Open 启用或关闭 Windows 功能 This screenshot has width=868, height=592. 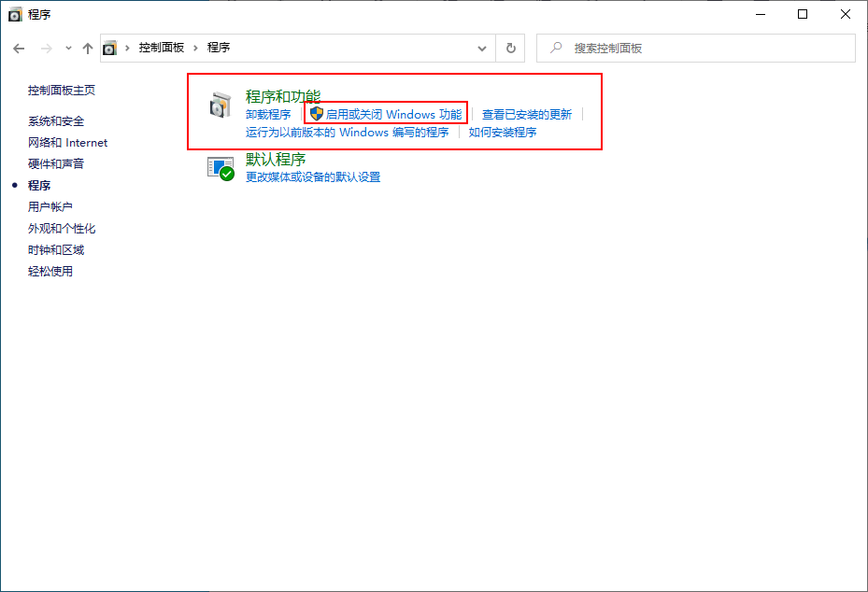(x=393, y=115)
